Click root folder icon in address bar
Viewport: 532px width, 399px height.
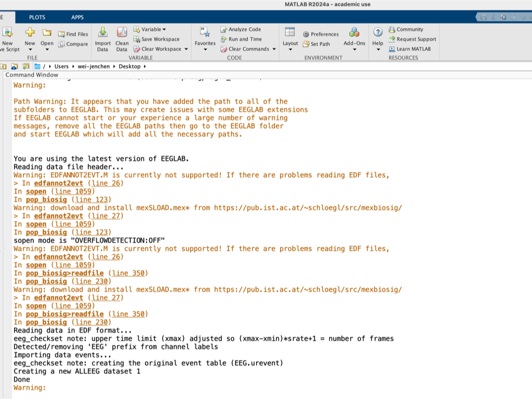(x=37, y=66)
